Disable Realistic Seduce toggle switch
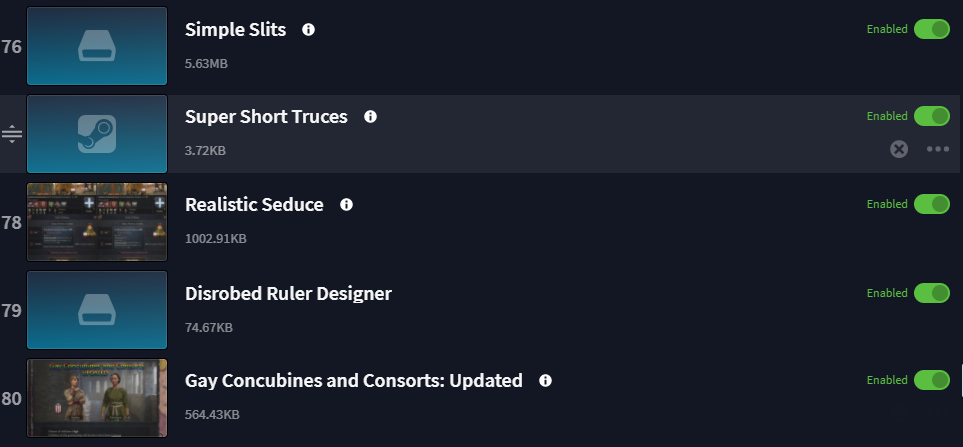Viewport: 963px width, 447px height. click(x=932, y=204)
